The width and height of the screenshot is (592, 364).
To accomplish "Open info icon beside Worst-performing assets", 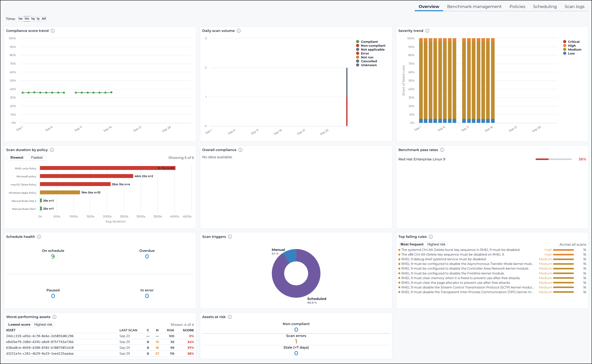I will point(54,317).
